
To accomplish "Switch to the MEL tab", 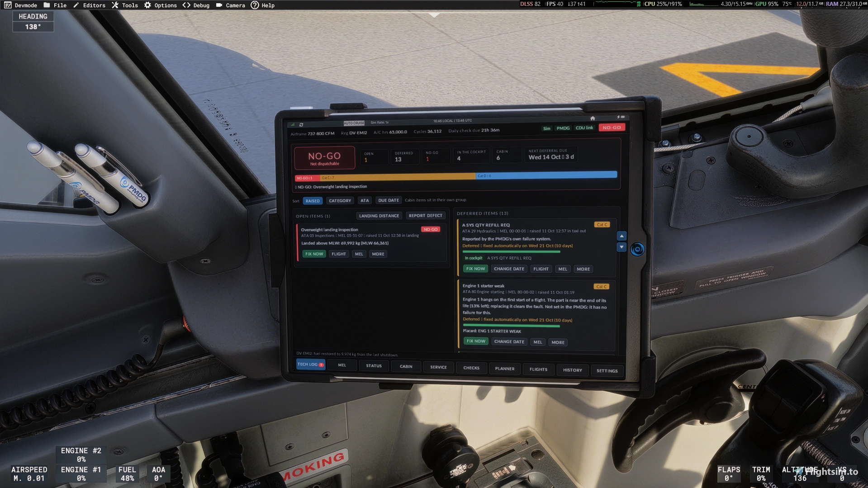I will [342, 365].
